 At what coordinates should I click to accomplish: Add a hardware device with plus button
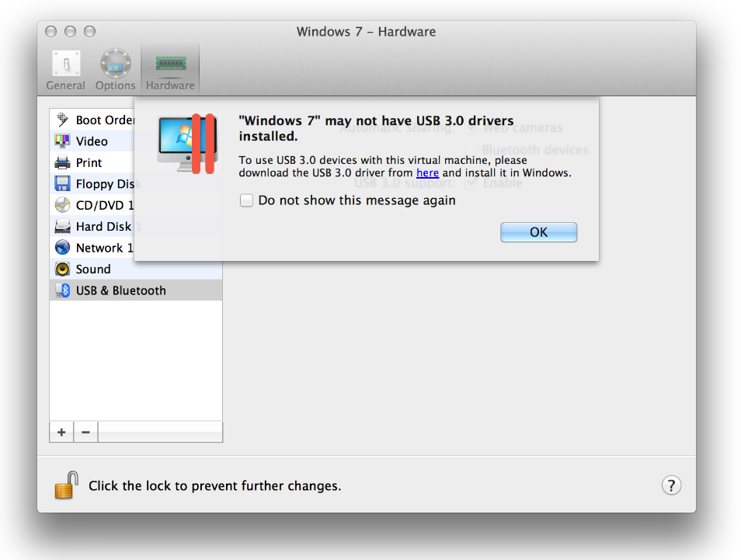pyautogui.click(x=61, y=432)
